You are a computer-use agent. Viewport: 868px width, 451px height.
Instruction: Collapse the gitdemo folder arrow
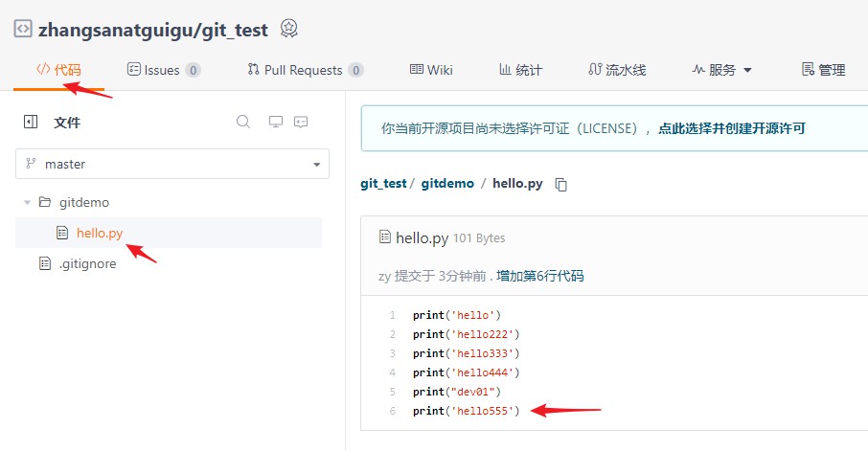[x=27, y=203]
